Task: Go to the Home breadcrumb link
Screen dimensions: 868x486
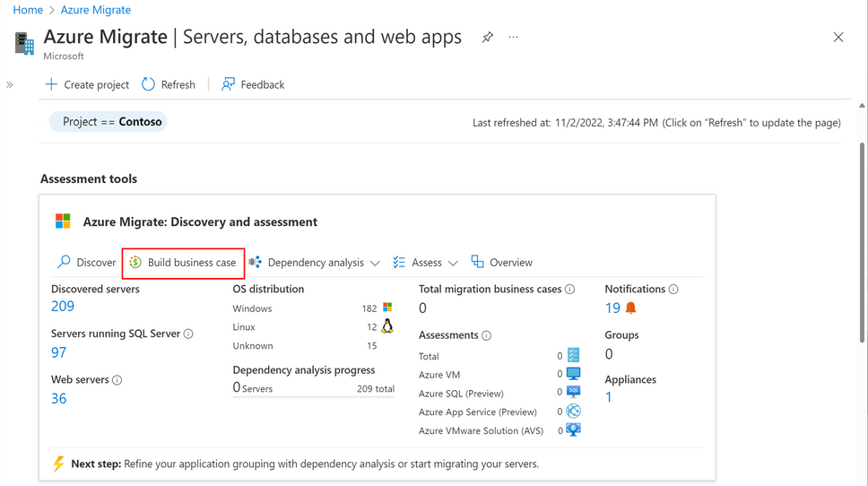Action: (x=28, y=10)
